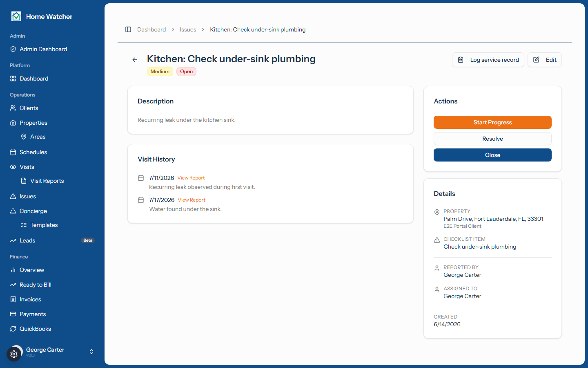Click 'Water found under the sink.' note
The height and width of the screenshot is (368, 588).
(185, 209)
